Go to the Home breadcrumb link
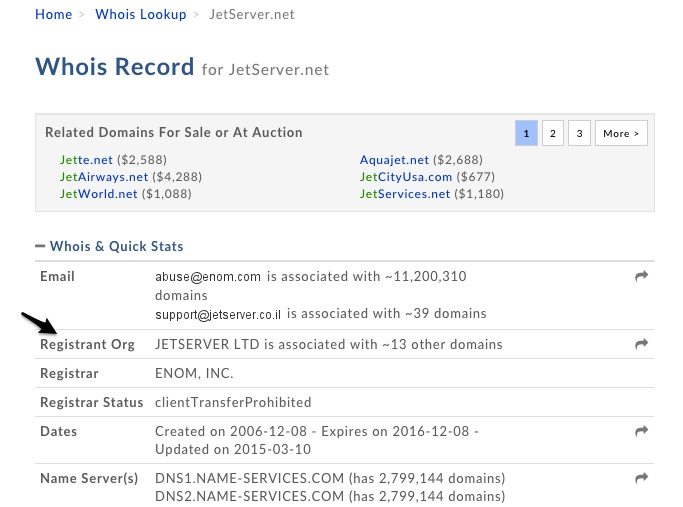The width and height of the screenshot is (683, 507). (x=54, y=14)
